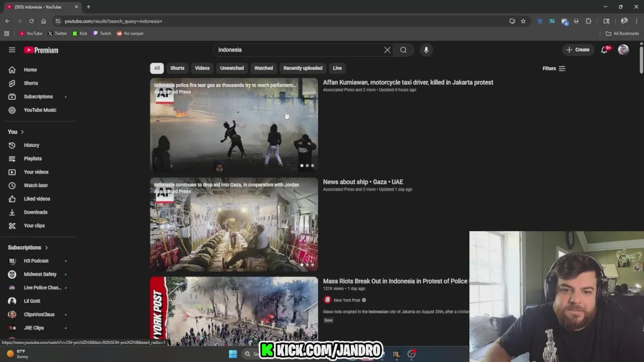The width and height of the screenshot is (644, 362).
Task: Open the search Filters panel
Action: pos(554,68)
